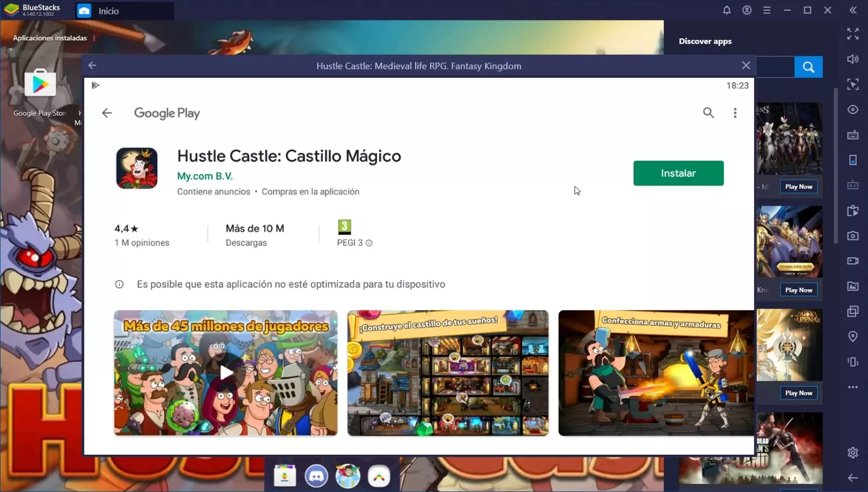Click the Discover apps search button
Image resolution: width=868 pixels, height=492 pixels.
point(808,67)
